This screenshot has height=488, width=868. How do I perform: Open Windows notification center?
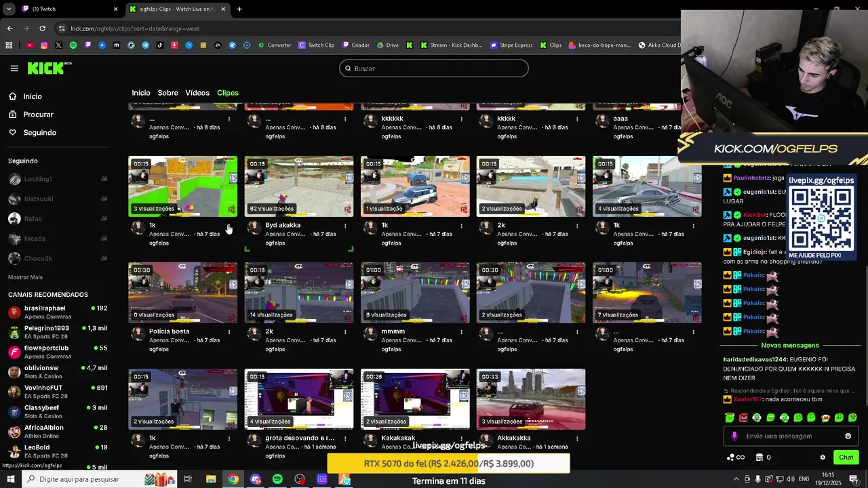point(854,479)
